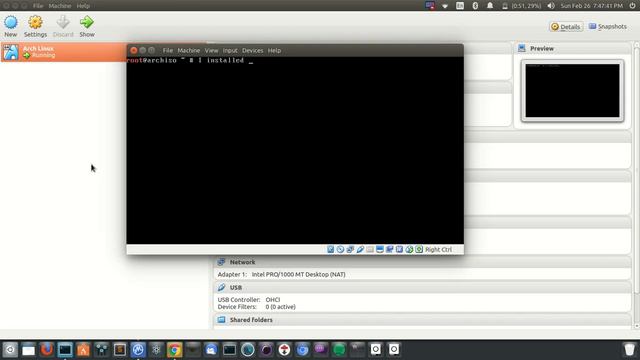640x360 pixels.
Task: Click the keyboard capture status icon
Action: pos(419,249)
